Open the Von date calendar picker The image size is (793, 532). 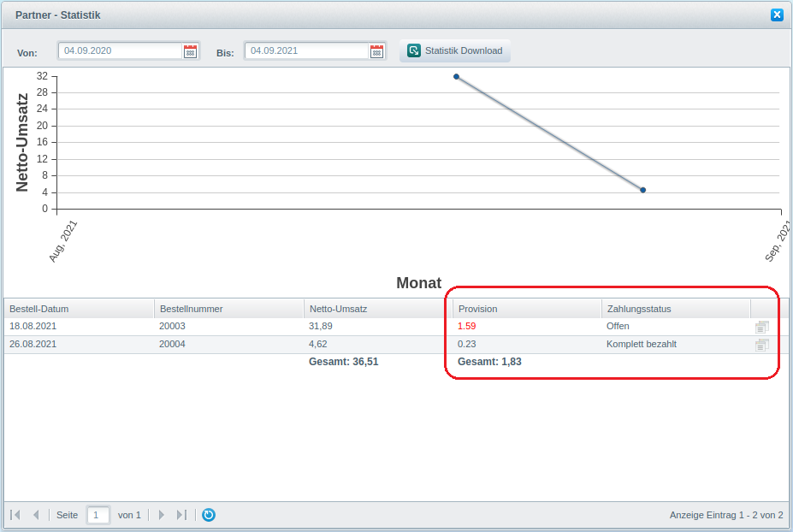pyautogui.click(x=190, y=51)
